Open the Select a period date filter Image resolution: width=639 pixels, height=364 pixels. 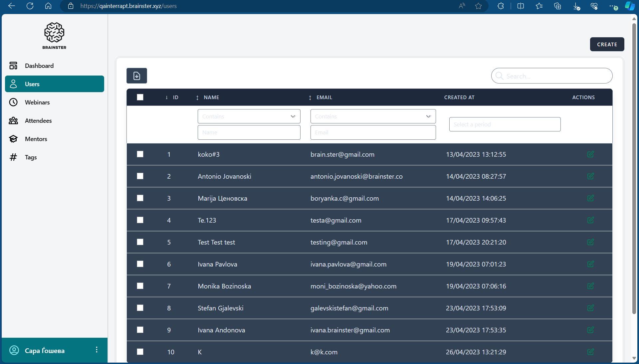(x=505, y=124)
